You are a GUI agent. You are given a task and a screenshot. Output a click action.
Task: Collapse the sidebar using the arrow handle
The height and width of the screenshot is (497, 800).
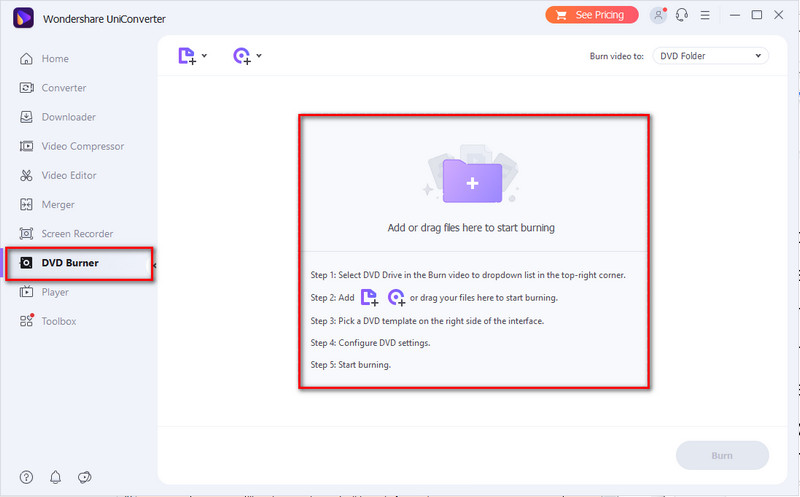[155, 265]
